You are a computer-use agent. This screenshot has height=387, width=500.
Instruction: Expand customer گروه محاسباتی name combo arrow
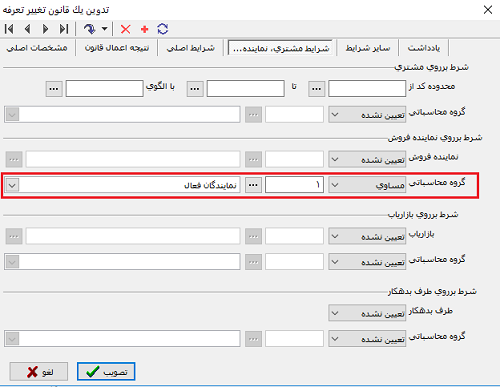click(12, 115)
